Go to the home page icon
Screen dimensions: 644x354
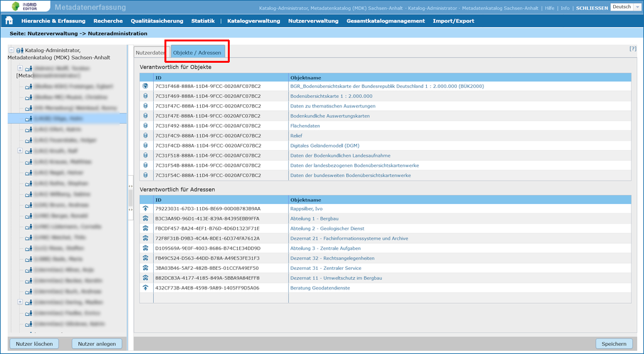click(9, 21)
